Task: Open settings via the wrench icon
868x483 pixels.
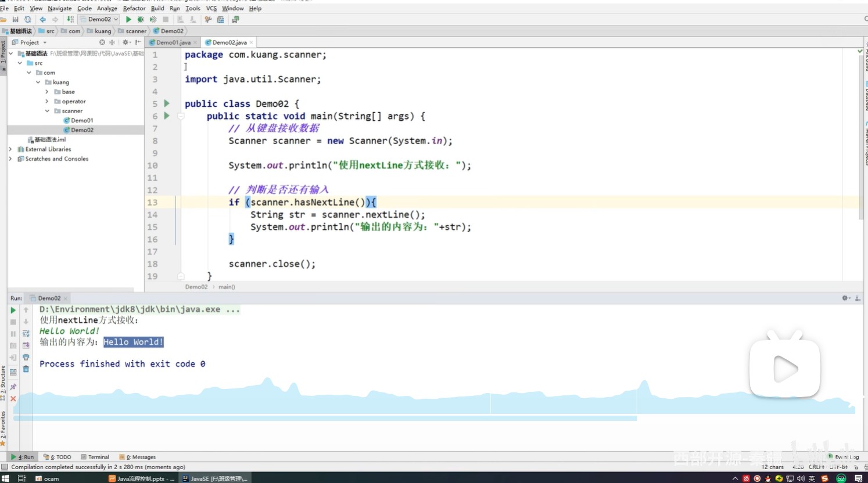Action: [208, 20]
